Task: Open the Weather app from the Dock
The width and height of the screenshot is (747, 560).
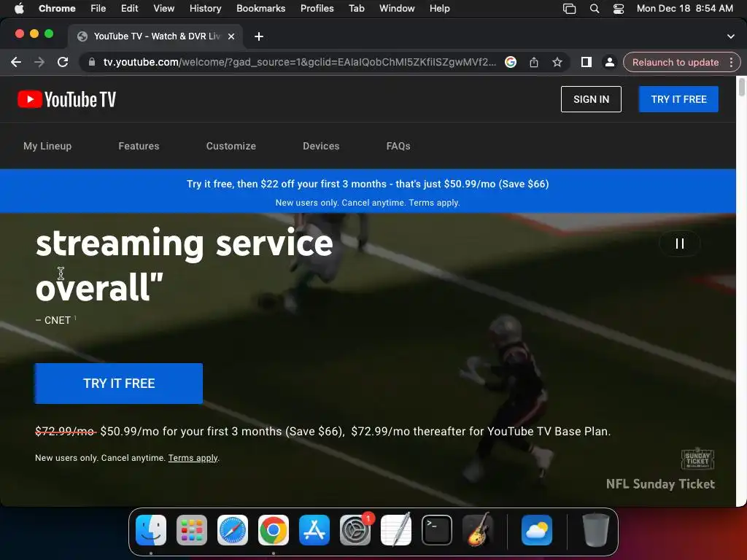Action: pyautogui.click(x=536, y=530)
